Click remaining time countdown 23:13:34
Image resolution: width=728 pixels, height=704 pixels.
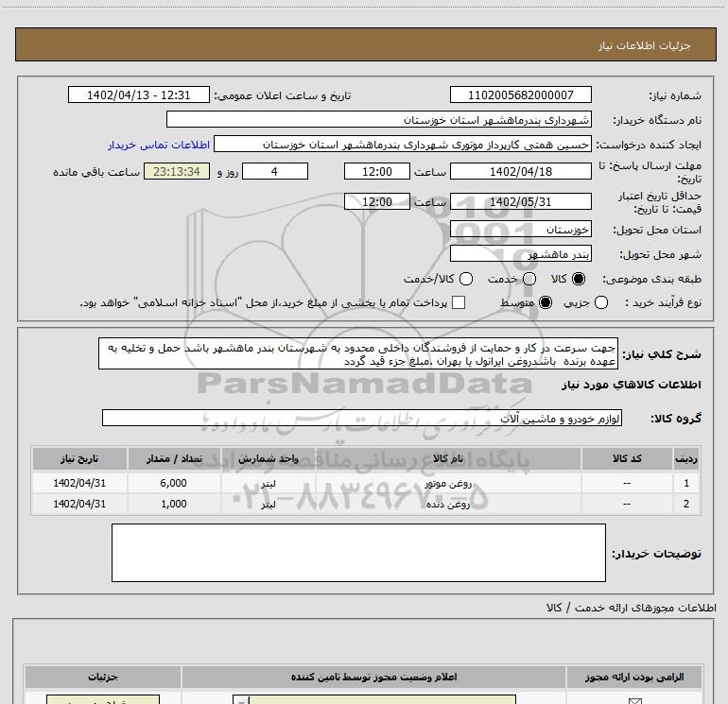click(177, 171)
